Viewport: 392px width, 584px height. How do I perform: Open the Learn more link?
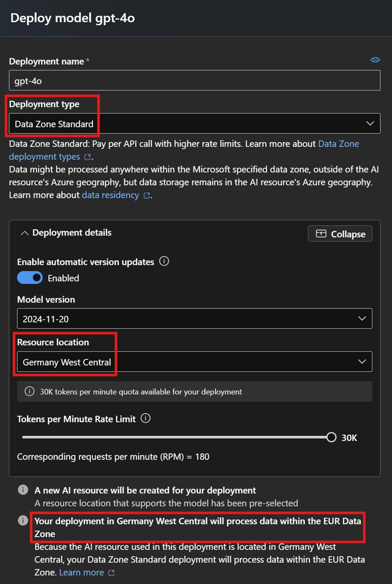[x=81, y=572]
